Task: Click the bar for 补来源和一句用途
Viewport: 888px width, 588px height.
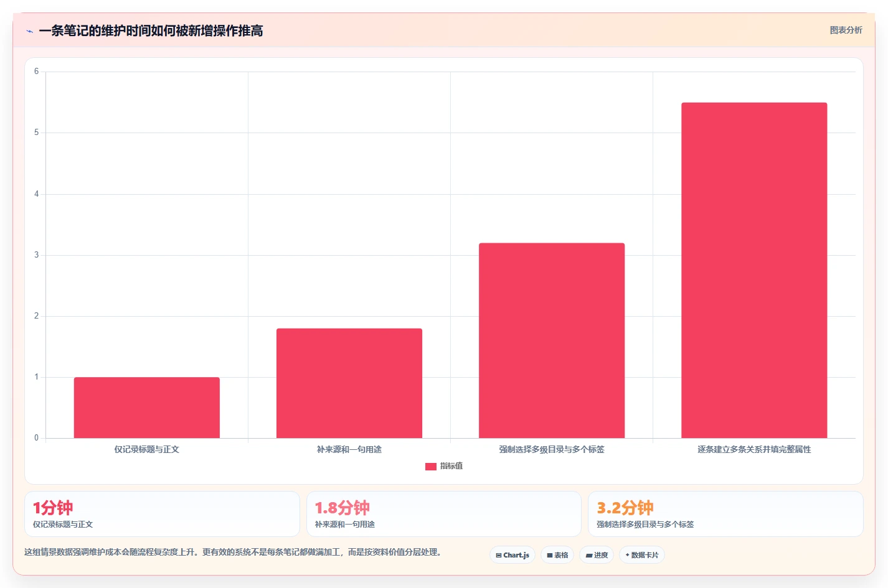Action: point(349,383)
